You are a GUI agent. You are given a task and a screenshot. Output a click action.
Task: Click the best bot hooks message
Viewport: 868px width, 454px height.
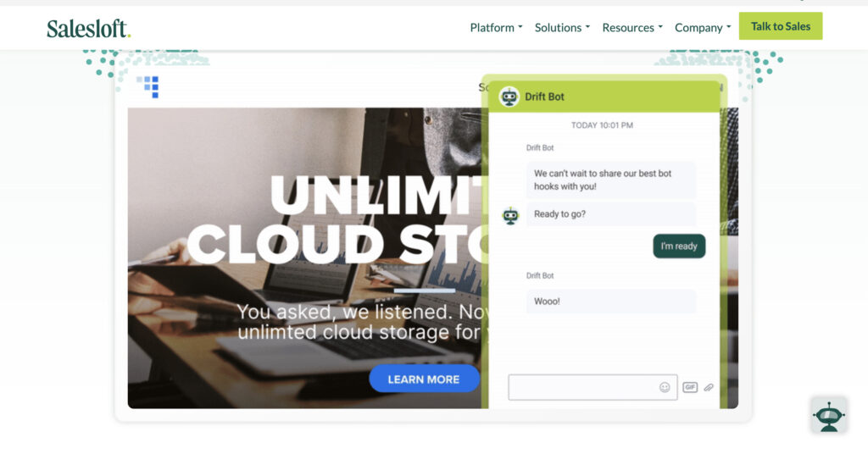(611, 180)
